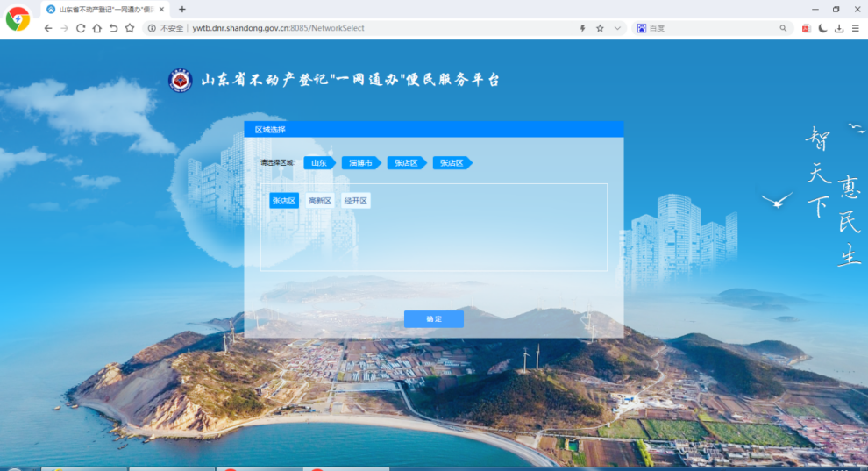Restore down the browser window
The height and width of the screenshot is (471, 868).
pyautogui.click(x=836, y=10)
